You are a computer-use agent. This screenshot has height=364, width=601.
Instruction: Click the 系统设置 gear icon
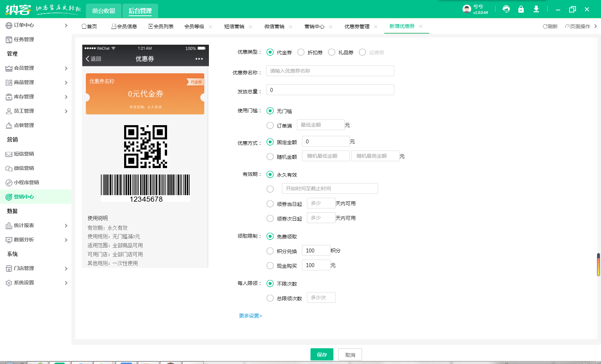[x=9, y=283]
